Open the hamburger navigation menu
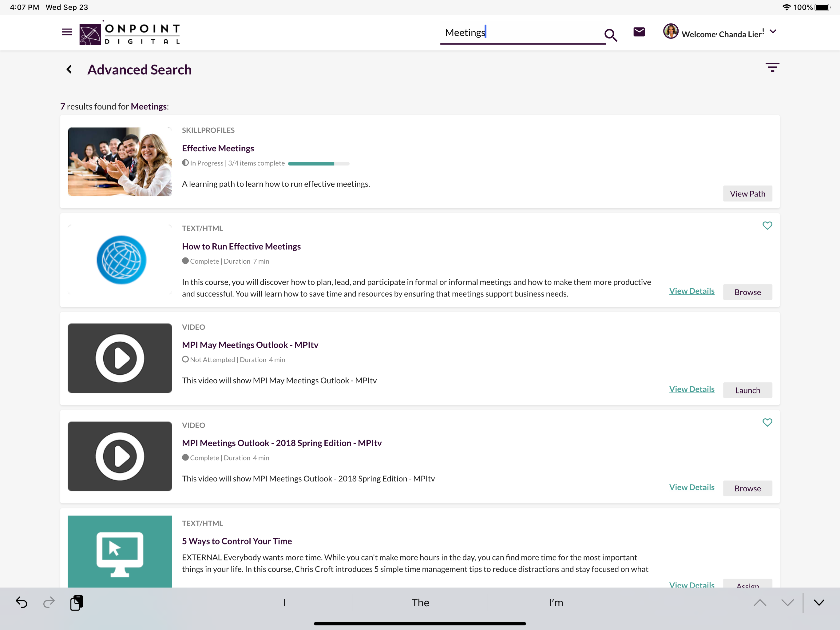Image resolution: width=840 pixels, height=630 pixels. click(x=67, y=32)
